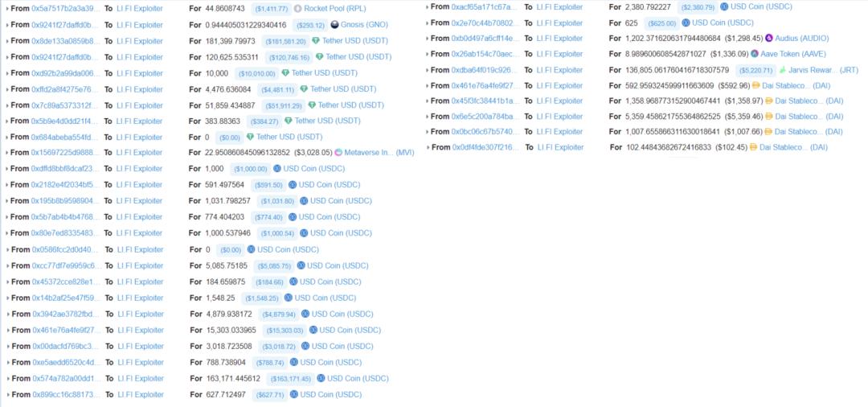Expand the row from 0xdba64f019c926
The width and height of the screenshot is (868, 407).
428,70
